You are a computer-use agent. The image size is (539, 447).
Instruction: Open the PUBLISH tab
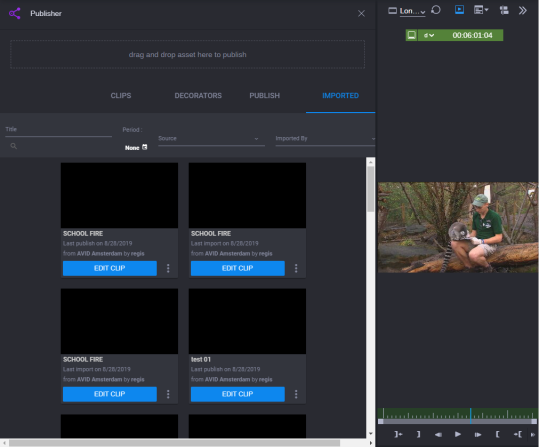265,96
